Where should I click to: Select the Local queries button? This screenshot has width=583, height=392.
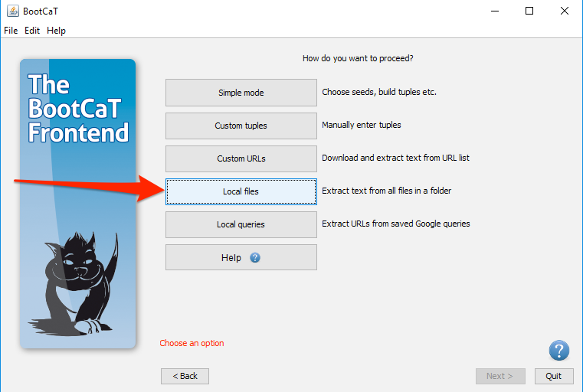[x=241, y=224]
